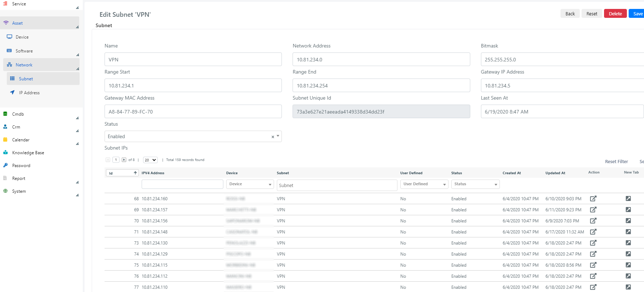Sort the table by Id column arrow
This screenshot has height=292, width=644.
point(135,173)
